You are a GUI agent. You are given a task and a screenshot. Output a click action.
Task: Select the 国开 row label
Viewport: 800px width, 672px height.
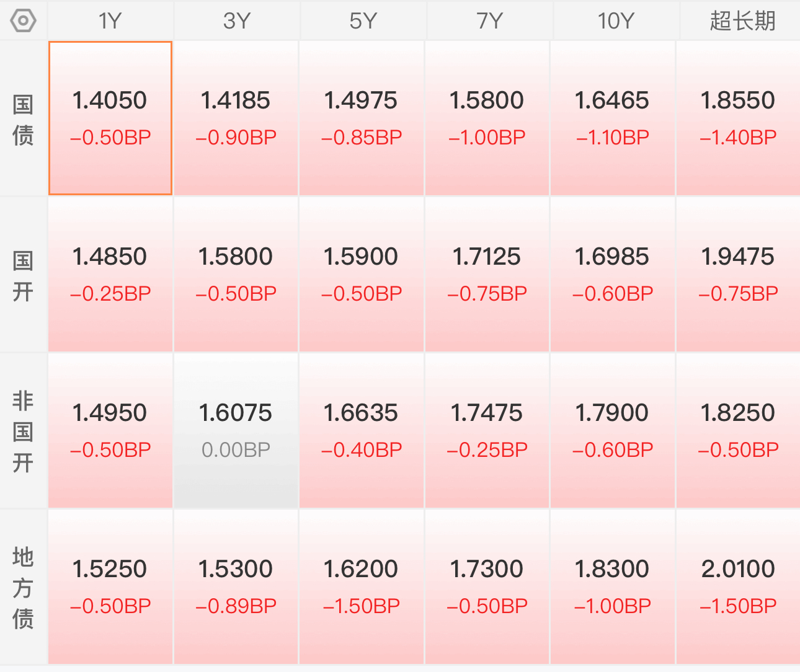coord(24,275)
